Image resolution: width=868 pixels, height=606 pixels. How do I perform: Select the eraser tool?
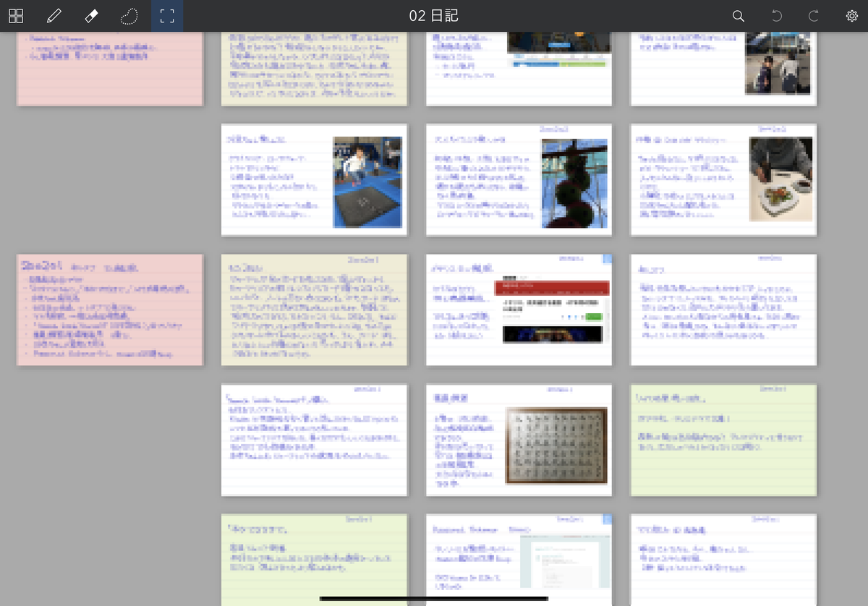click(91, 15)
